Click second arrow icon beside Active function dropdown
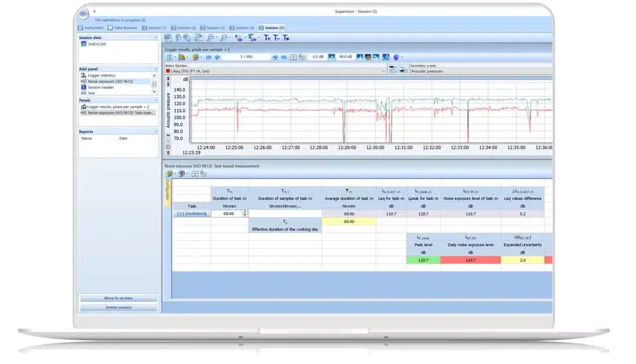636x364 pixels. [403, 69]
